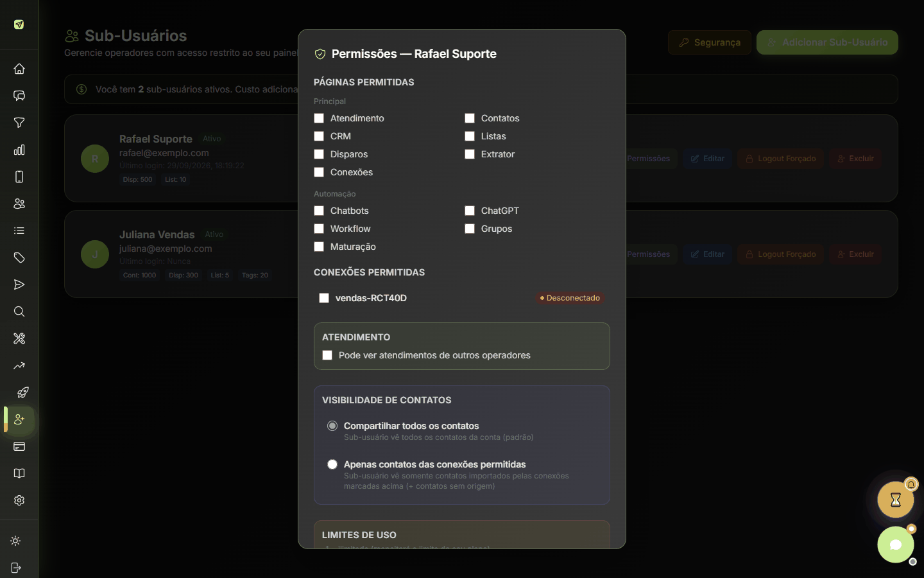Click Excluir for Rafael Suporte
The height and width of the screenshot is (578, 924).
pos(855,159)
